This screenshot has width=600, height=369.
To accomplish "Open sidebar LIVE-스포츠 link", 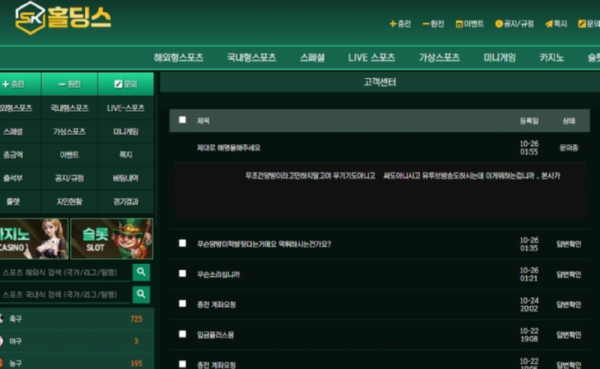I will click(x=126, y=108).
